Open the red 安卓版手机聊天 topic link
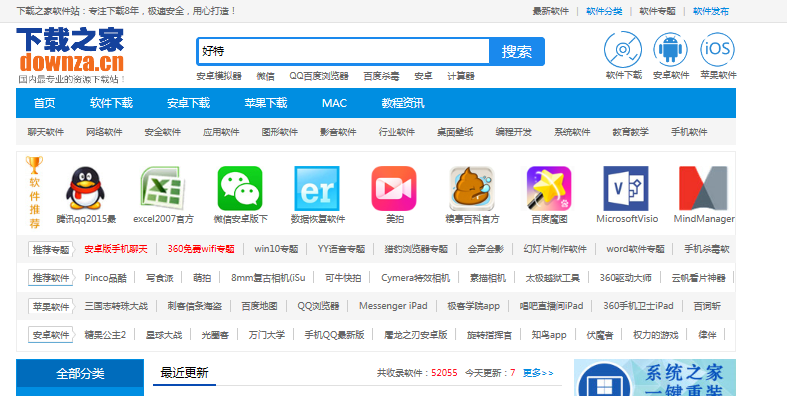 pos(116,249)
